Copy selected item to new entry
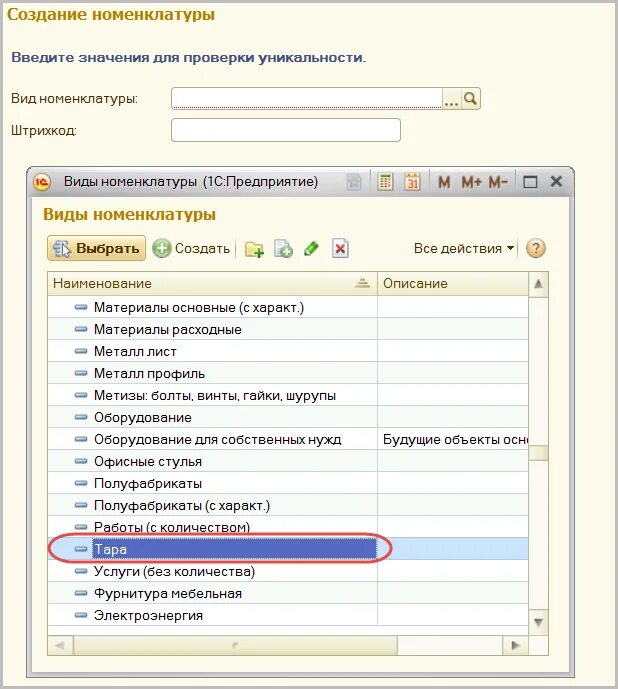 (x=284, y=249)
